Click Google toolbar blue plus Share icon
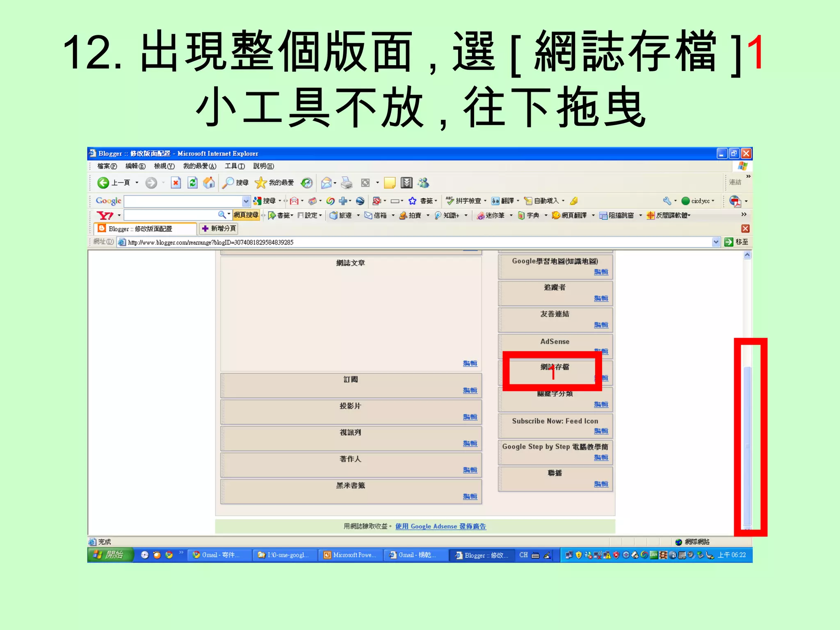The image size is (840, 630). [343, 201]
